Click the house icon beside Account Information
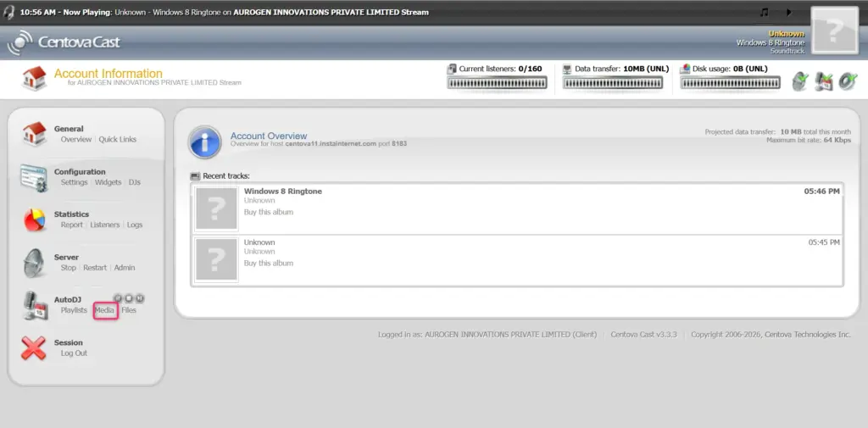The width and height of the screenshot is (868, 428). point(34,79)
